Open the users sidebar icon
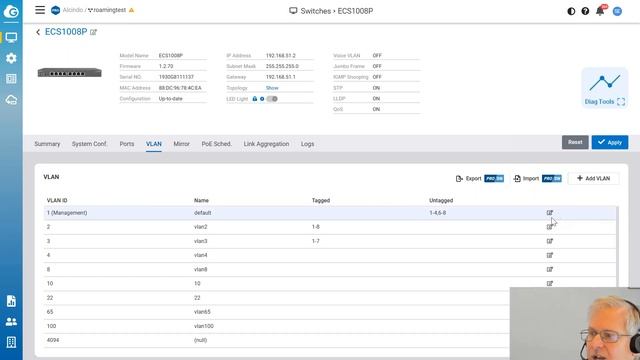640x360 pixels. pos(11,322)
